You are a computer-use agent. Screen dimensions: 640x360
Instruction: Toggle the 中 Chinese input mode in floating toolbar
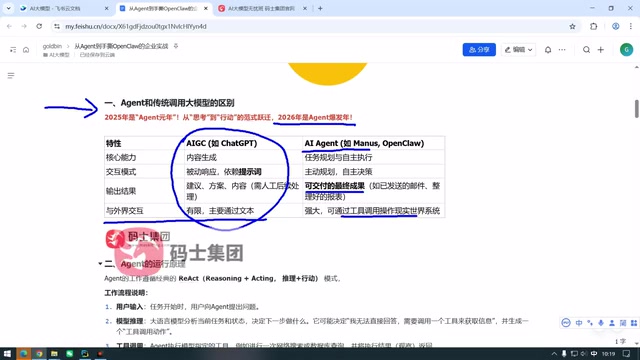pos(579,323)
